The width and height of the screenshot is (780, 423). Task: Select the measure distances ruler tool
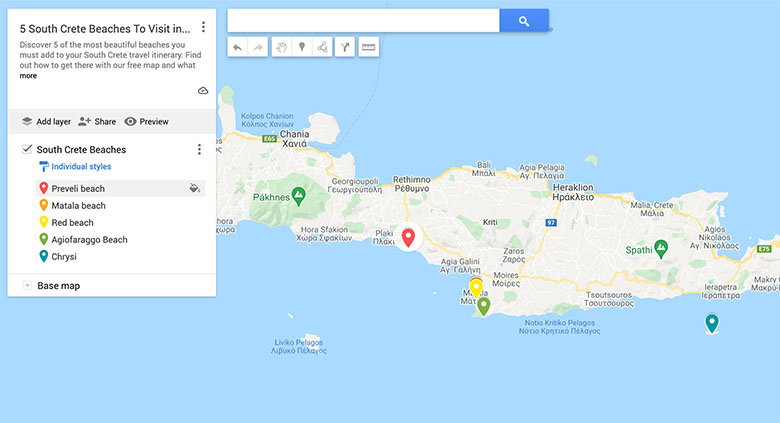(369, 47)
